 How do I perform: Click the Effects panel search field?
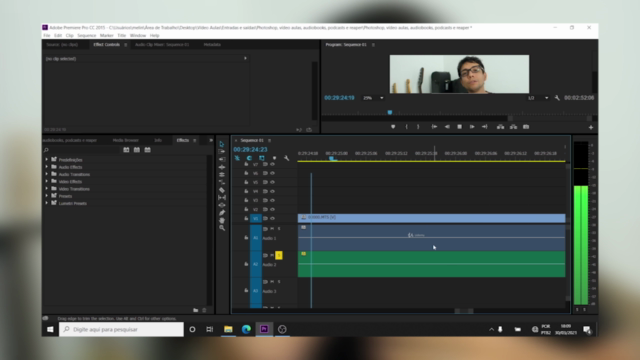click(82, 150)
